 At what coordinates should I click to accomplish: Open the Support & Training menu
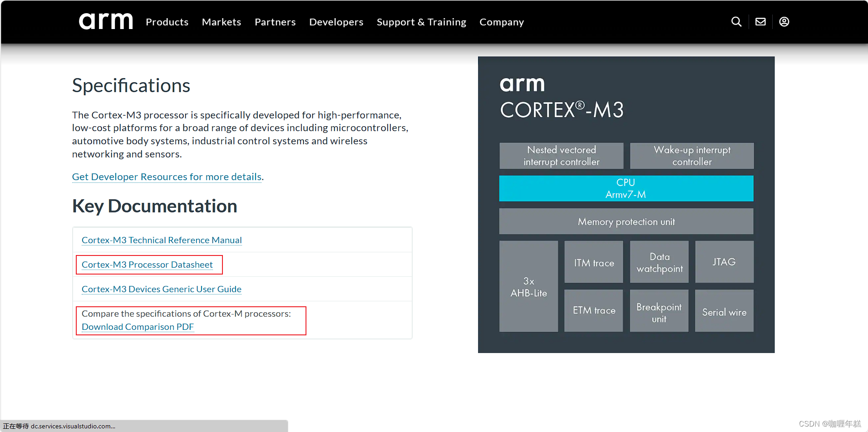[x=421, y=22]
